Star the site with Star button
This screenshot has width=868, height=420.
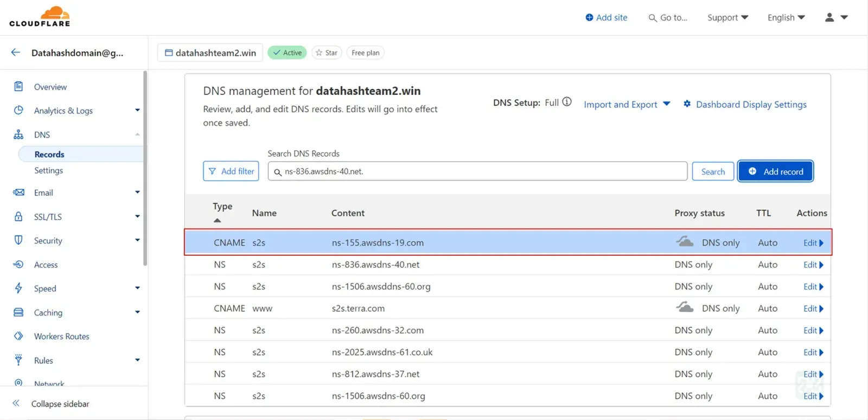click(327, 53)
